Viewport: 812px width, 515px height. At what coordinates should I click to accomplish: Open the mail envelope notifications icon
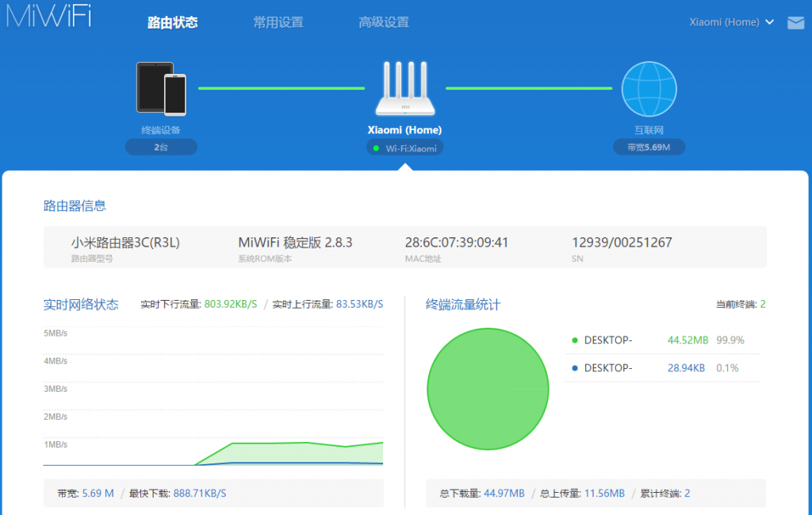pos(795,23)
